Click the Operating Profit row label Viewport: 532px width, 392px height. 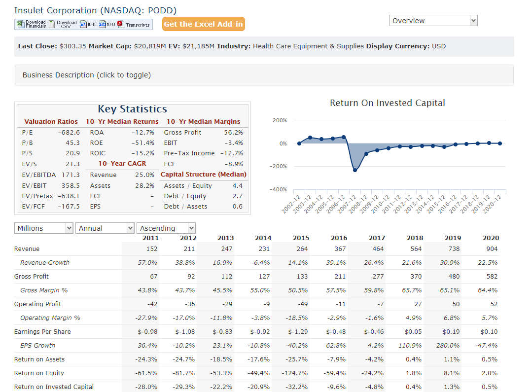37,304
